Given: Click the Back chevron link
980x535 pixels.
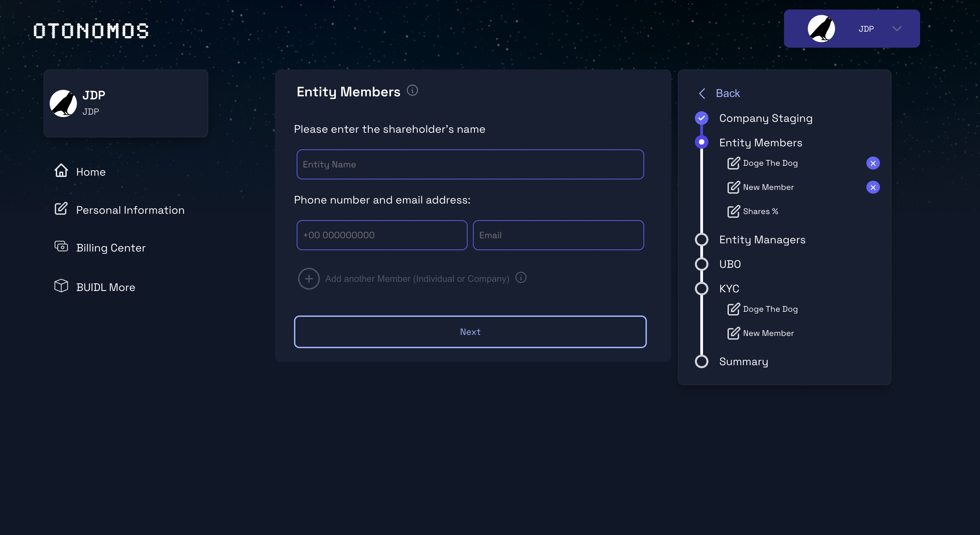Looking at the screenshot, I should pyautogui.click(x=702, y=93).
